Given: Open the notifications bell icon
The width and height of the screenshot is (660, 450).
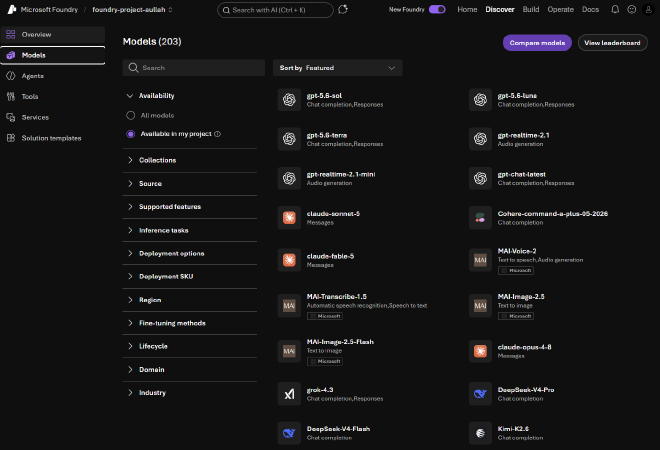Looking at the screenshot, I should click(615, 9).
